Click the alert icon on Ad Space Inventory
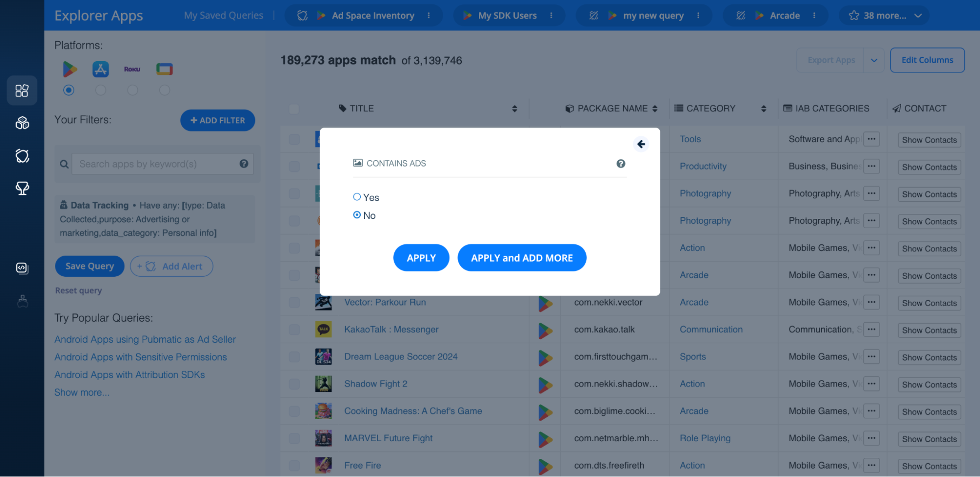 coord(302,16)
